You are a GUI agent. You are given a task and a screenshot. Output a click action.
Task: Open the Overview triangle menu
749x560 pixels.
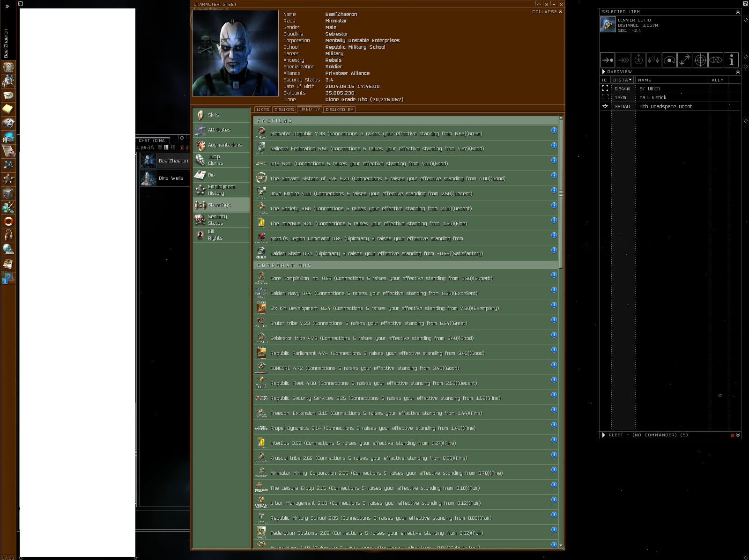(604, 72)
